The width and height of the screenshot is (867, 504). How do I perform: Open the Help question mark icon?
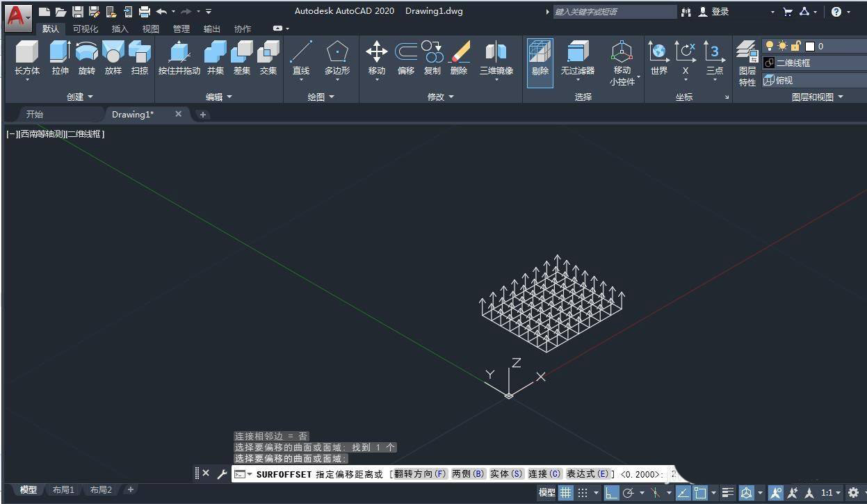tap(836, 12)
